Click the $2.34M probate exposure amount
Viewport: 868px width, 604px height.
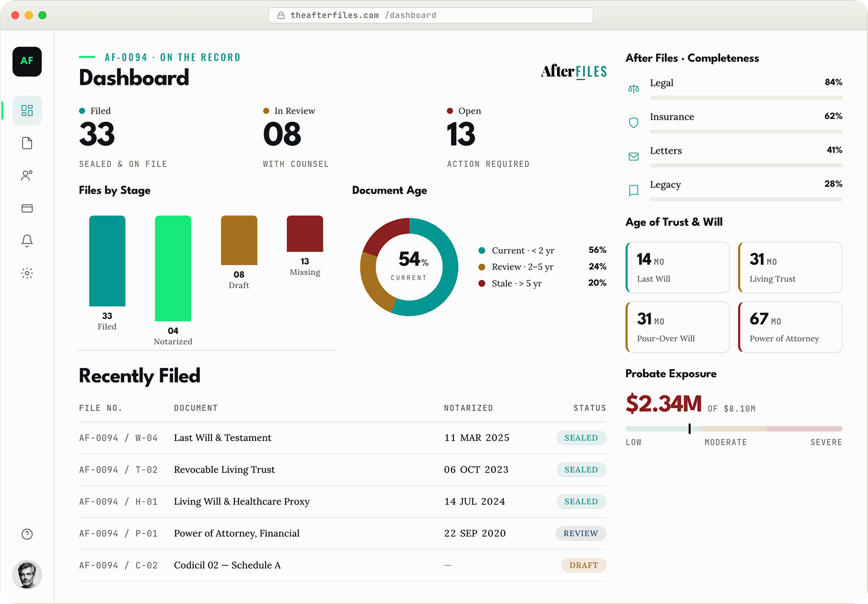[x=664, y=404]
